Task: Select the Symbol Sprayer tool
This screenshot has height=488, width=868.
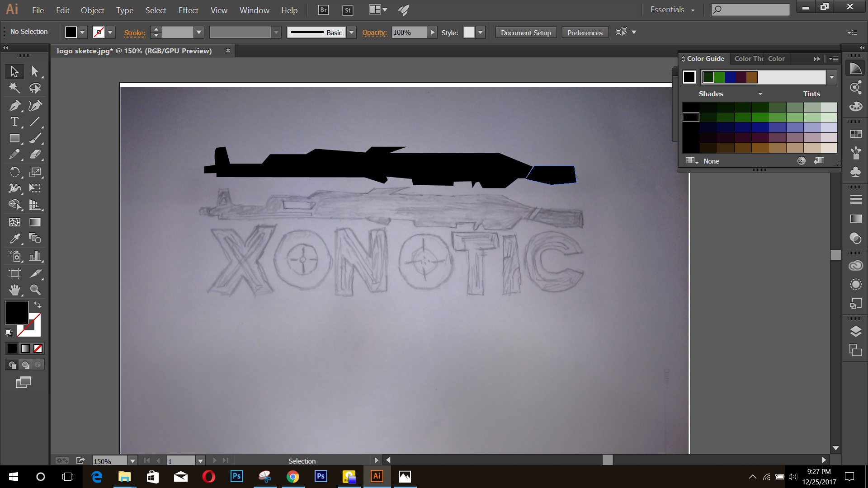Action: pos(14,257)
